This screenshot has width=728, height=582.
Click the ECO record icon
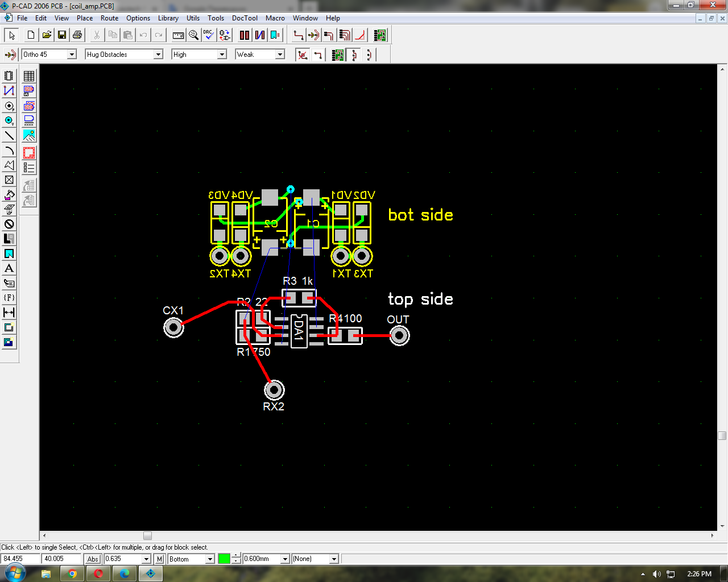click(225, 35)
